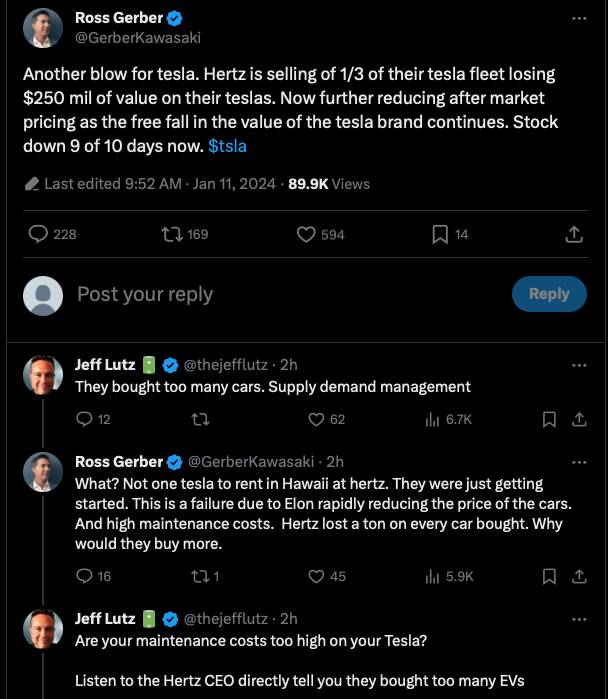Share the main post via upload icon
The image size is (608, 699).
click(x=574, y=234)
